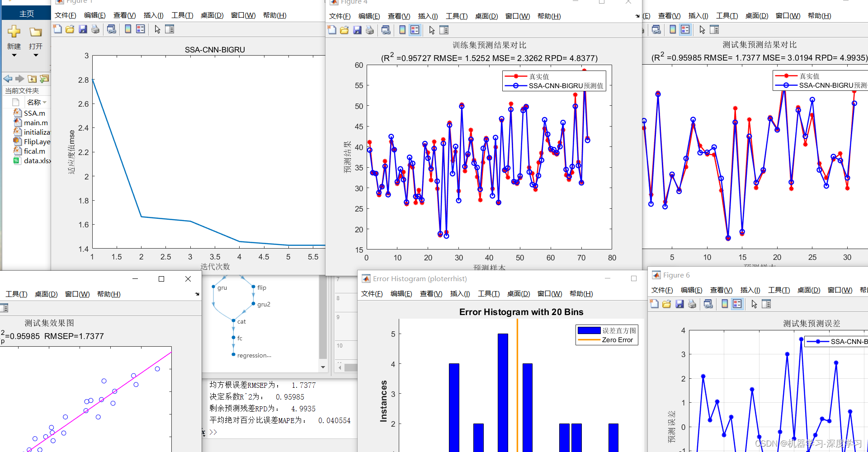Toggle Insert Legend in Figure 4 toolbar

415,30
